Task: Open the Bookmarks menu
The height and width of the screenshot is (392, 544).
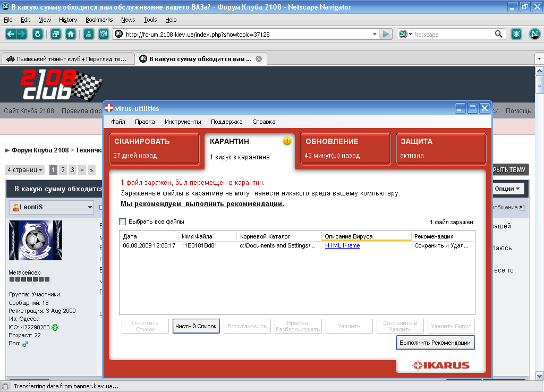Action: tap(99, 20)
